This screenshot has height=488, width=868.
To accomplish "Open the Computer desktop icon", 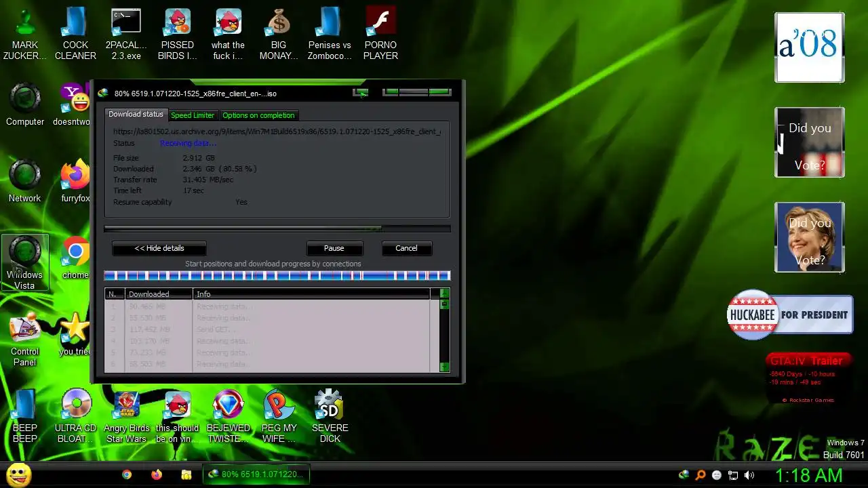I will [25, 105].
